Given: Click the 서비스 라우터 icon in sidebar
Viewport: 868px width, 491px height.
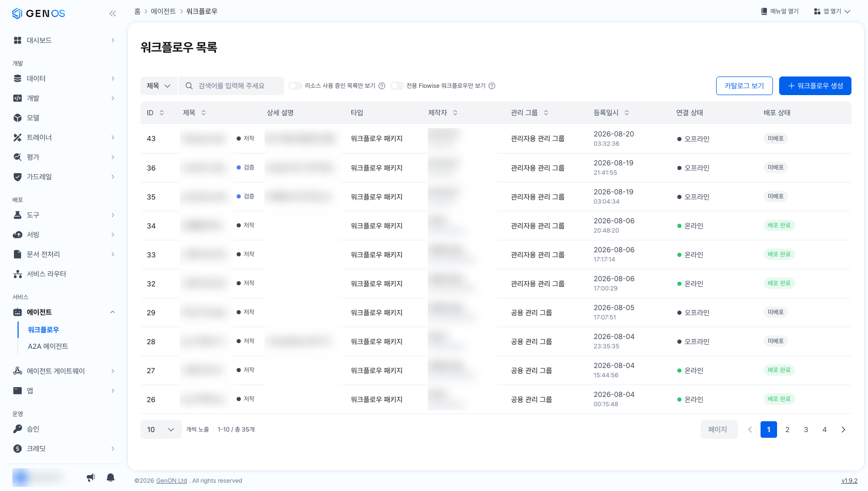Looking at the screenshot, I should (18, 274).
